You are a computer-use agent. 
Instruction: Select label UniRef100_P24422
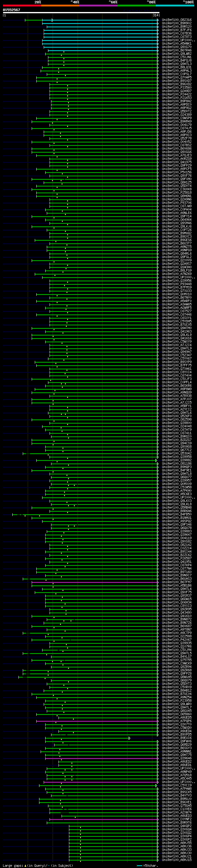pyautogui.click(x=177, y=94)
